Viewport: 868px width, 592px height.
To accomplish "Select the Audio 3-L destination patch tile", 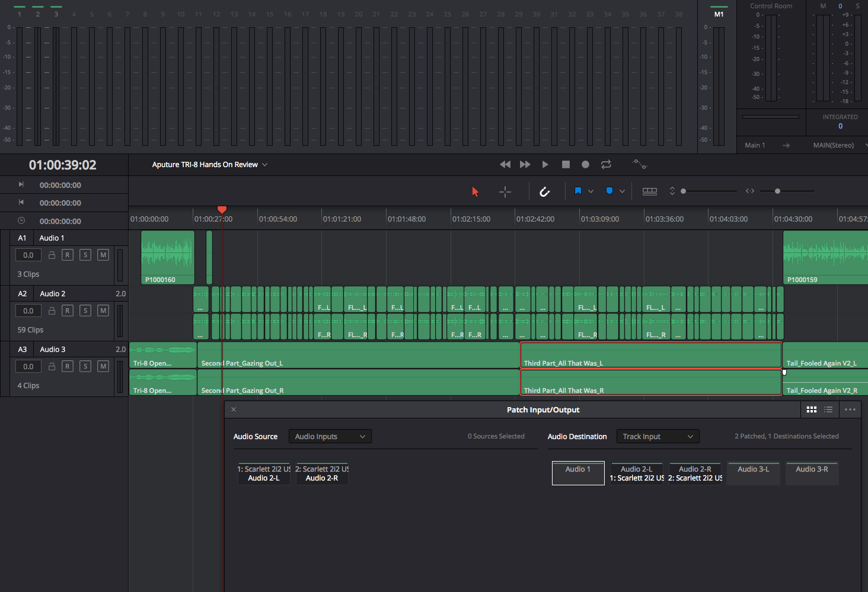I will pos(753,473).
